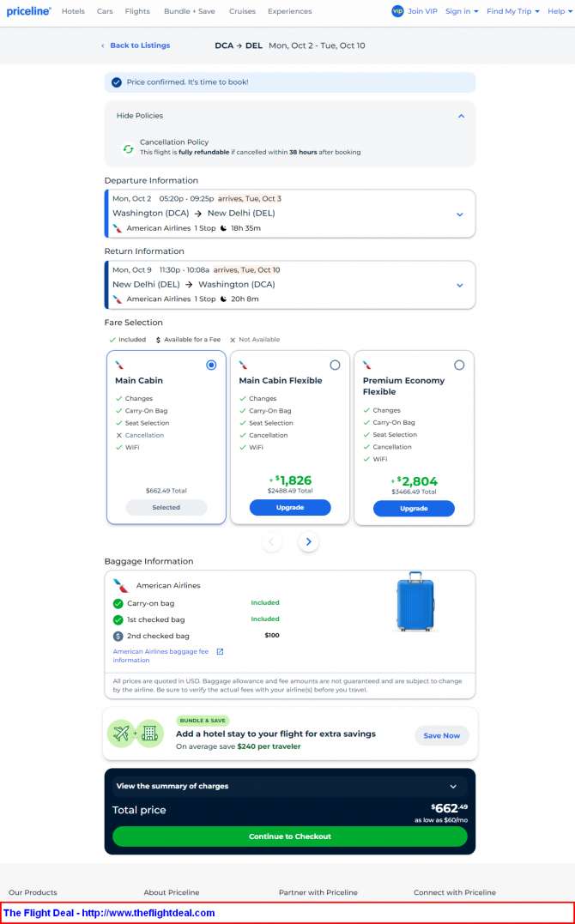
Task: Click the airline logo on Premium Economy Flexible card
Action: 367,365
